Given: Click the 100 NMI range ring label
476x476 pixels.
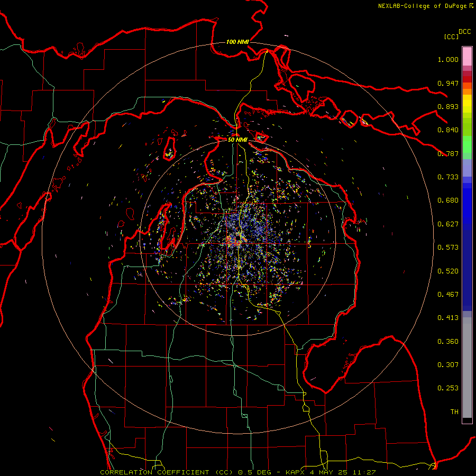Looking at the screenshot, I should [x=237, y=42].
